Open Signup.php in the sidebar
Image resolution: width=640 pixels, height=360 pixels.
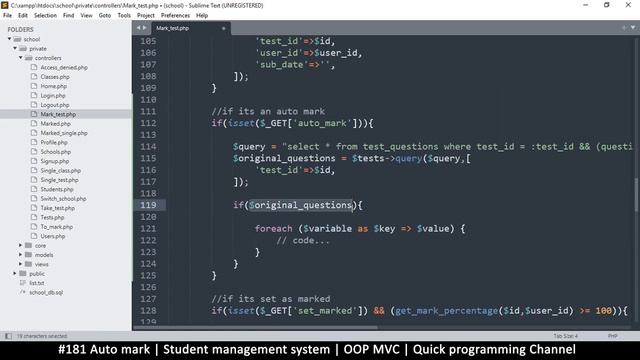click(55, 161)
